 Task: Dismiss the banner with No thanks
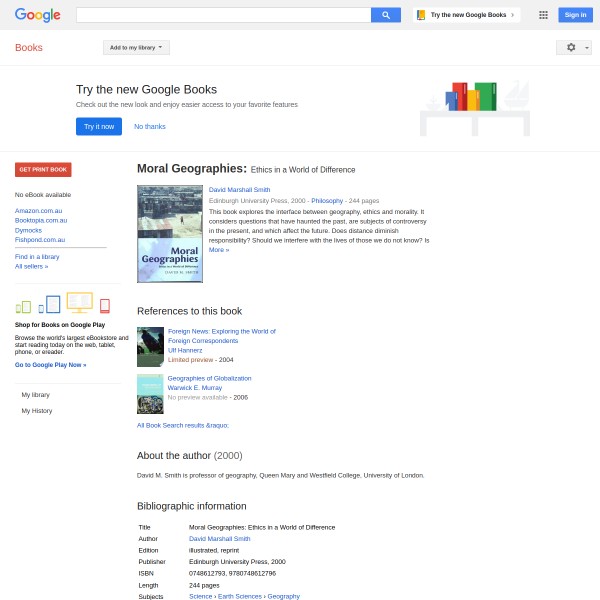[x=150, y=126]
